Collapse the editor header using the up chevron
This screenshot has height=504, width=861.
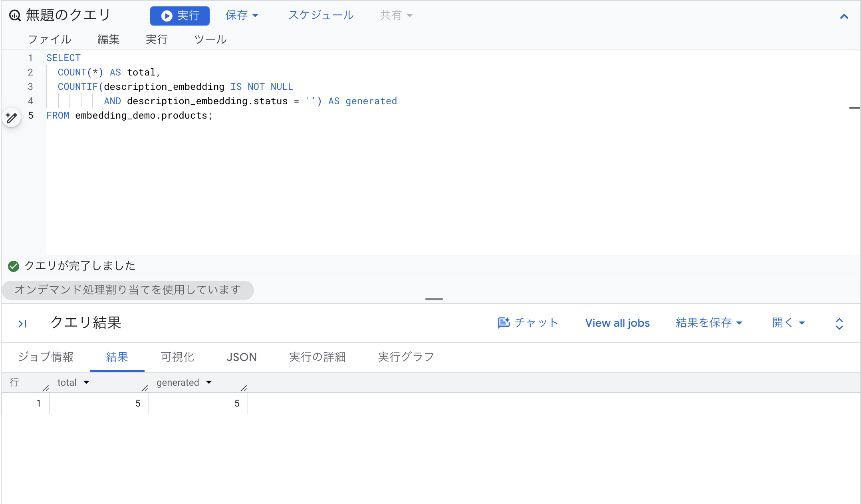pyautogui.click(x=844, y=16)
